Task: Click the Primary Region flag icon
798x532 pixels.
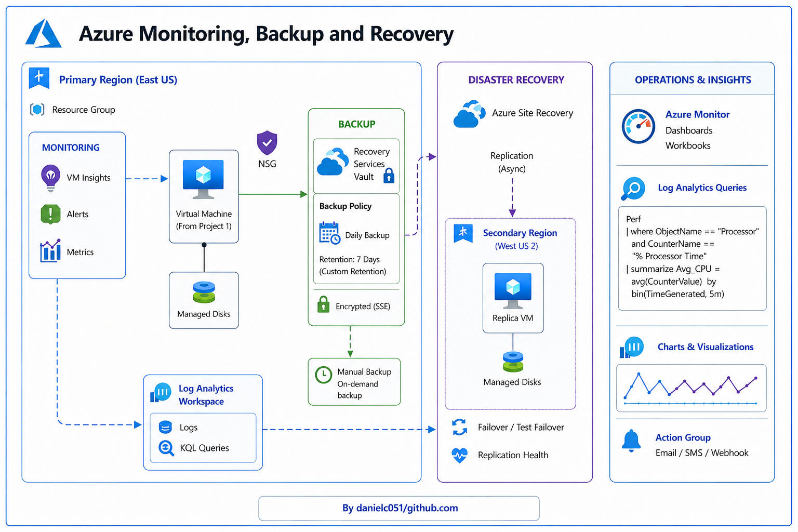Action: click(x=39, y=78)
